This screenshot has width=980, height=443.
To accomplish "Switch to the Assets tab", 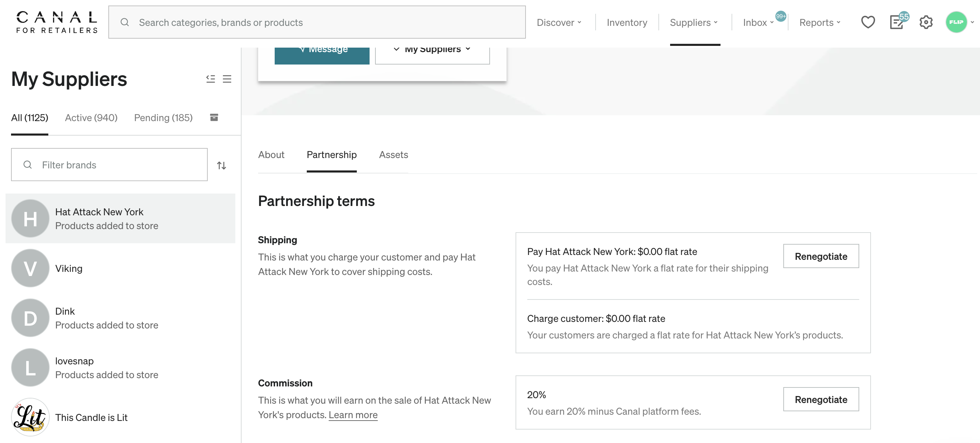I will pyautogui.click(x=393, y=155).
